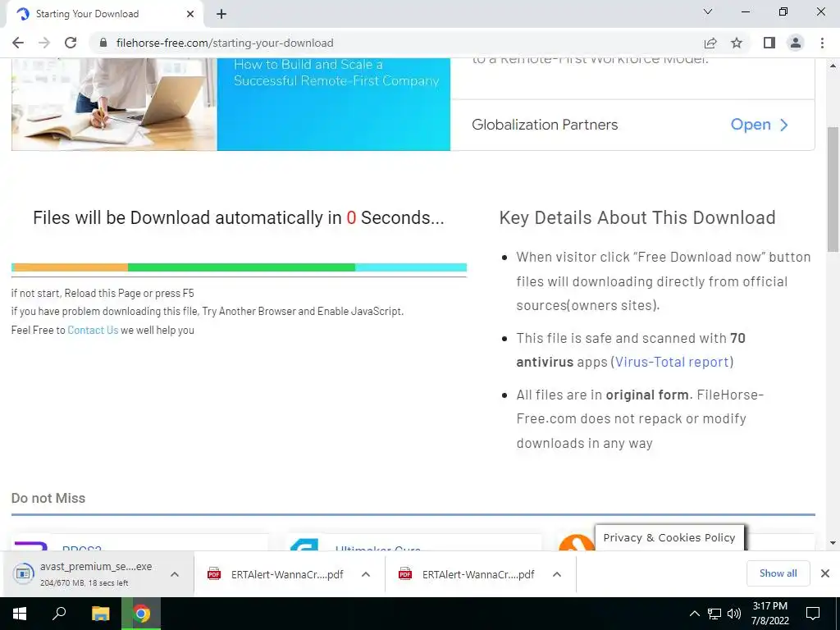The height and width of the screenshot is (630, 840).
Task: Open the Globalization Partners ad
Action: click(760, 125)
